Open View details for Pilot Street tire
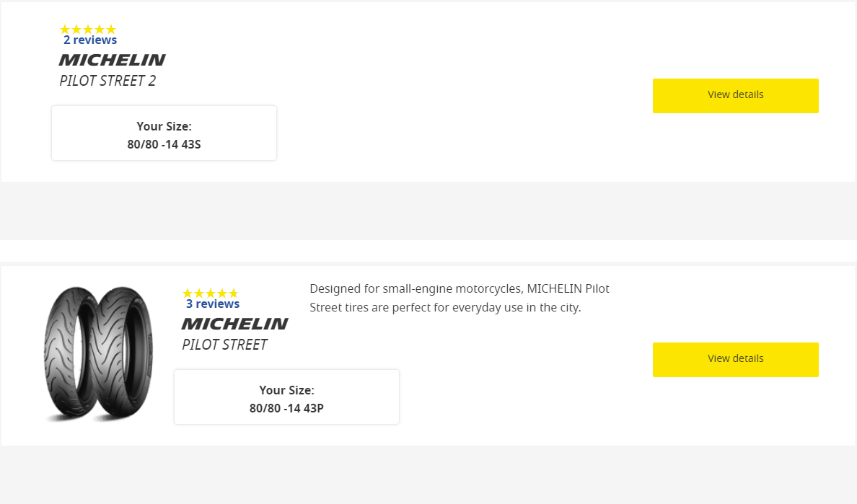 click(735, 359)
